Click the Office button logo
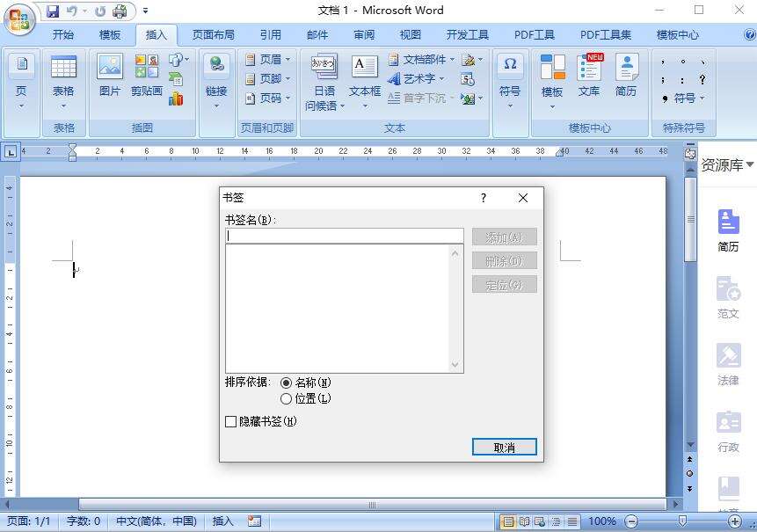757x532 pixels. coord(19,20)
